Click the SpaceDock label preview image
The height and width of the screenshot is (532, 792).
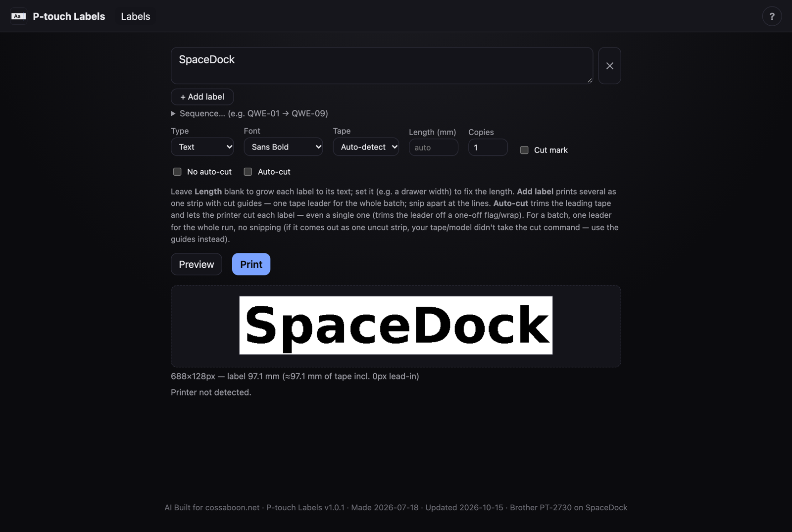point(396,325)
